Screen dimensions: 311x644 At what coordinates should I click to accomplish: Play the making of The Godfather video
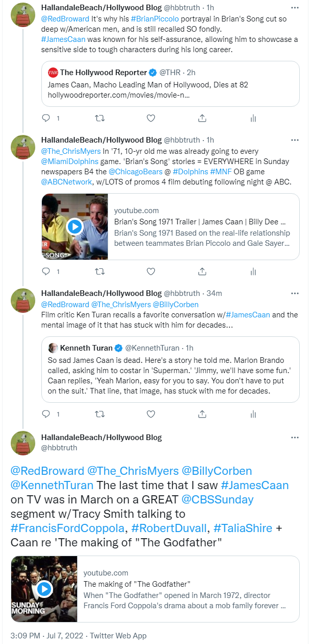point(44,589)
